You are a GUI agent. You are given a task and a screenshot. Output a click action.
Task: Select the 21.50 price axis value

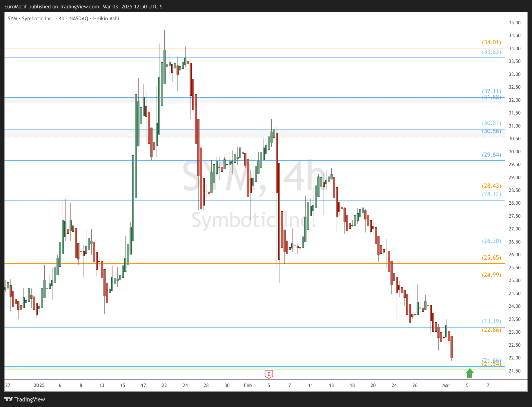pyautogui.click(x=515, y=371)
